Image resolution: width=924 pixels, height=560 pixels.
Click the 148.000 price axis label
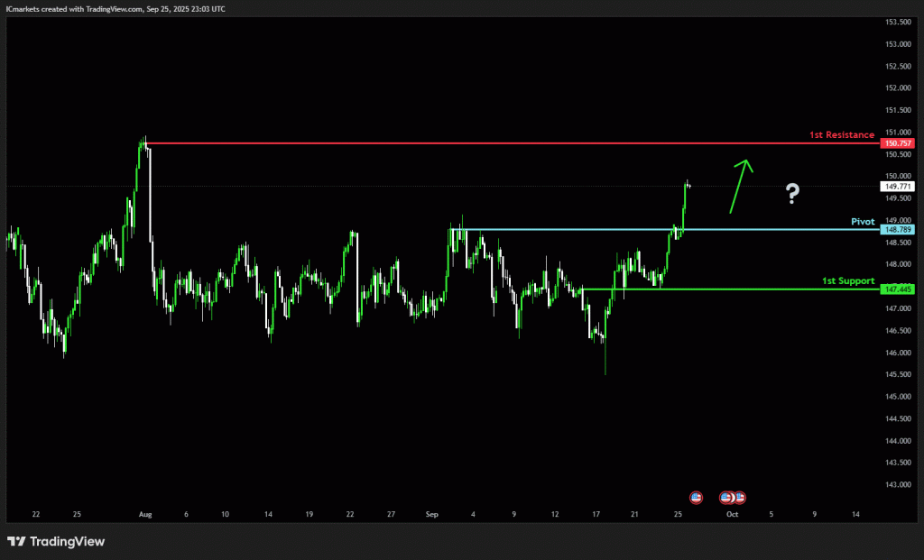[898, 264]
